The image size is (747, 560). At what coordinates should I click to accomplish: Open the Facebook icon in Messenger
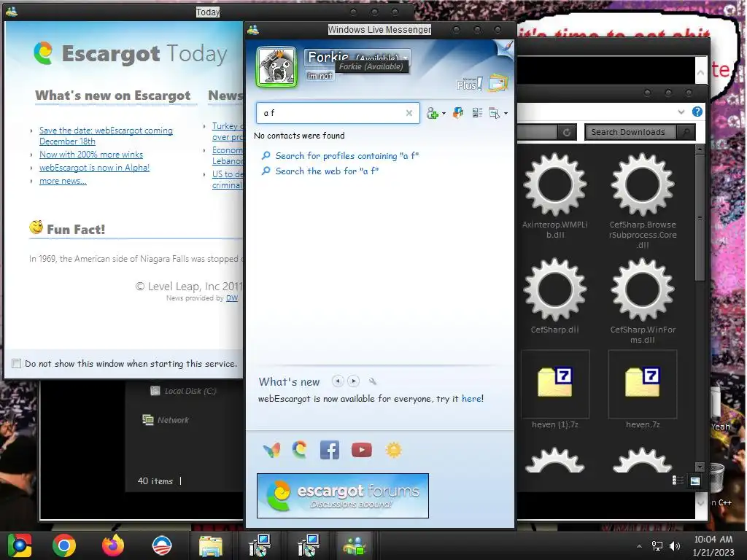click(x=330, y=449)
